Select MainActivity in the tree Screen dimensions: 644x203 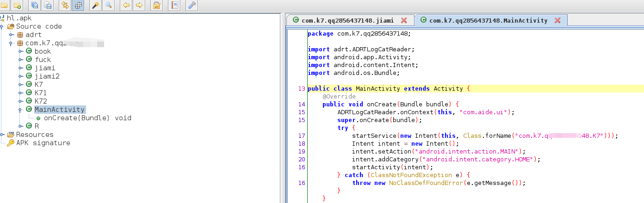click(60, 110)
